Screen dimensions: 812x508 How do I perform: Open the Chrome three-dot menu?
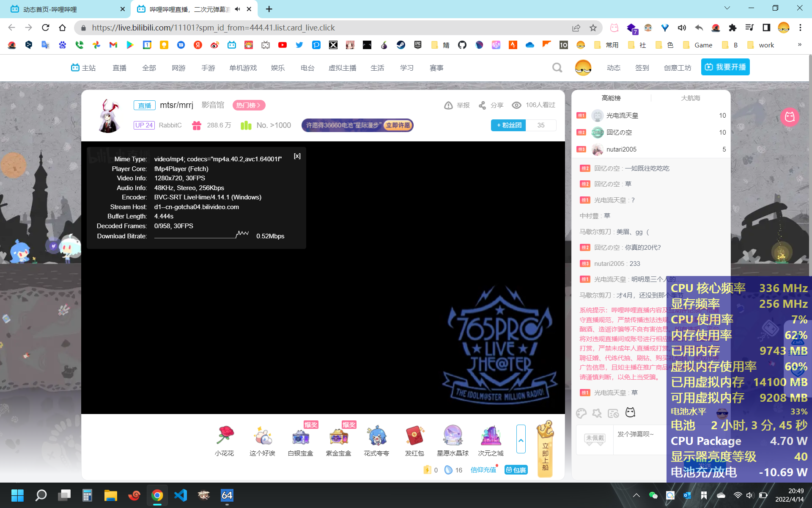pos(800,28)
